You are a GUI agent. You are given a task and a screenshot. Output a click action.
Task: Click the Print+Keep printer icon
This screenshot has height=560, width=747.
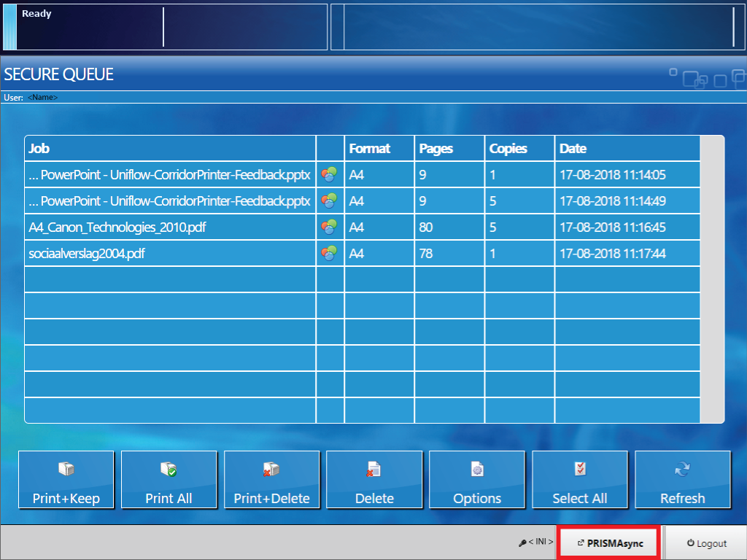tap(66, 470)
